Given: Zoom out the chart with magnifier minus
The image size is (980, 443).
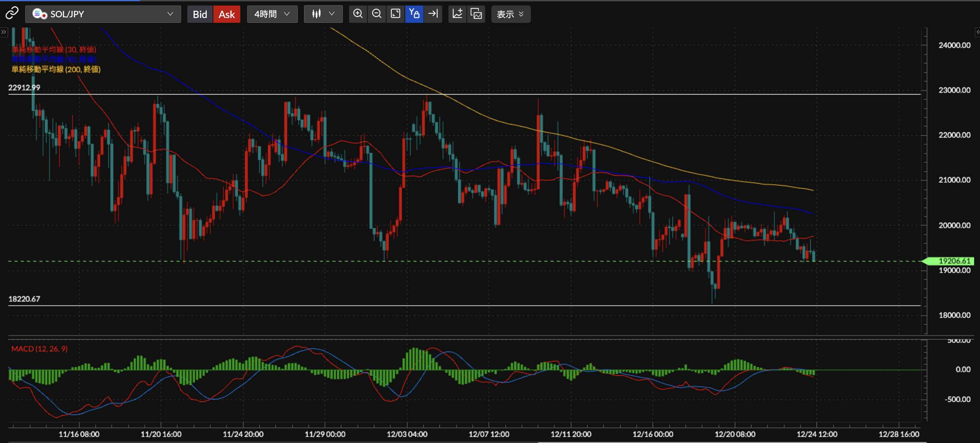Looking at the screenshot, I should tap(377, 14).
